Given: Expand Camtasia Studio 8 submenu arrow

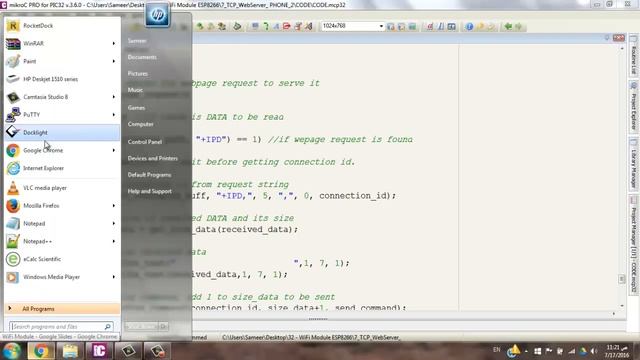Looking at the screenshot, I should coord(114,97).
